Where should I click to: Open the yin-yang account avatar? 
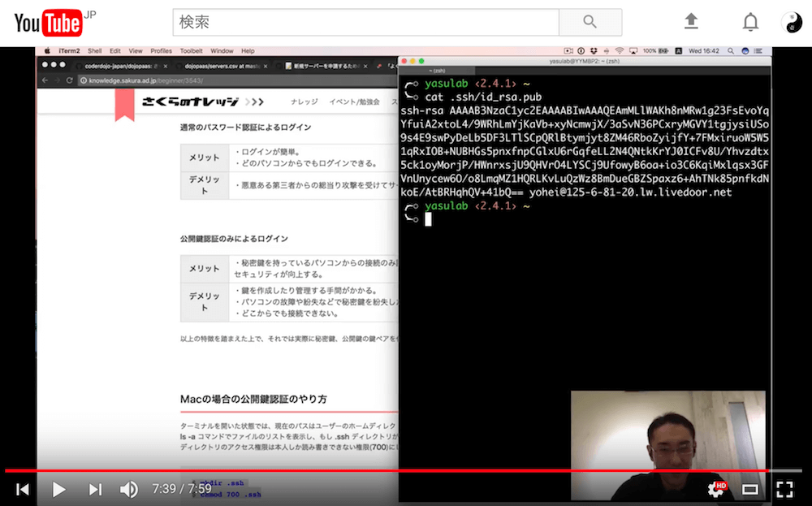click(x=792, y=22)
